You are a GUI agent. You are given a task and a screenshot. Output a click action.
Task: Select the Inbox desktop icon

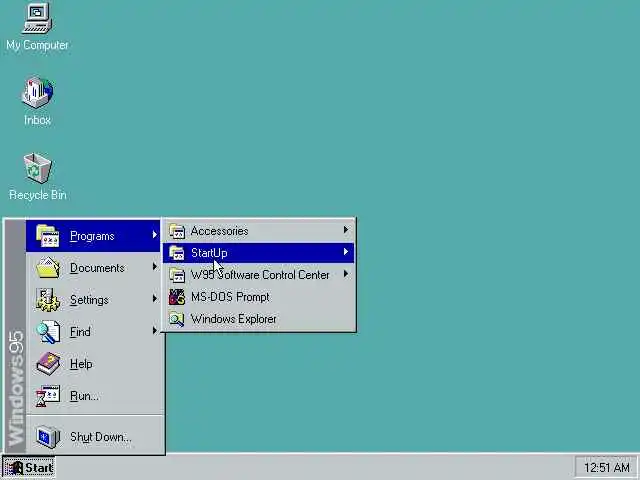click(37, 92)
